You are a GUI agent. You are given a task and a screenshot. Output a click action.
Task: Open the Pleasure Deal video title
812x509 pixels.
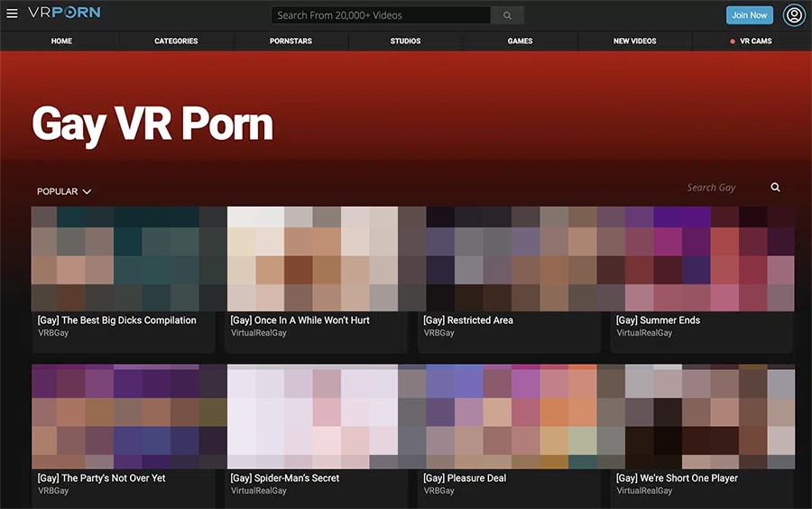coord(465,478)
